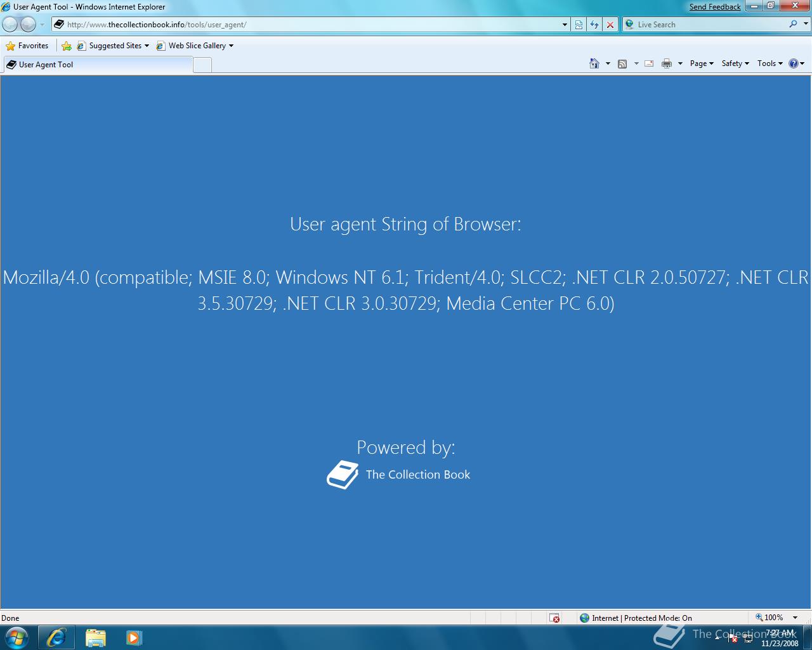Image resolution: width=812 pixels, height=650 pixels.
Task: Click the 100% zoom level button
Action: point(769,618)
